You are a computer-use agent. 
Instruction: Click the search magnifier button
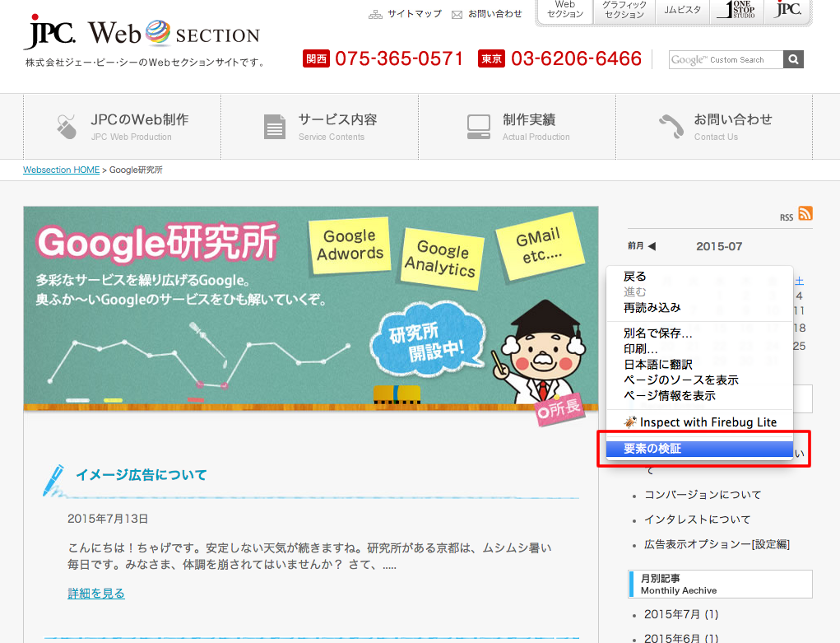tap(793, 59)
